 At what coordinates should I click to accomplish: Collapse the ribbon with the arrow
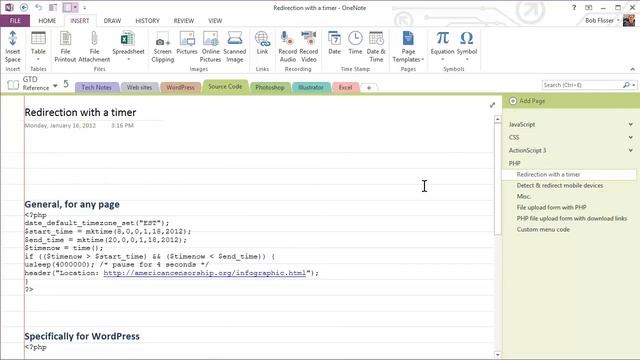tap(632, 69)
